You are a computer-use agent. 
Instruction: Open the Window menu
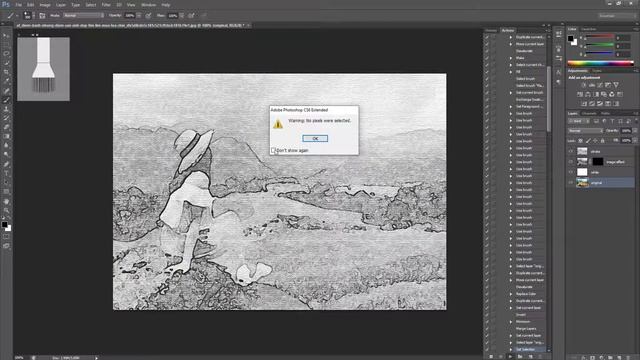148,5
